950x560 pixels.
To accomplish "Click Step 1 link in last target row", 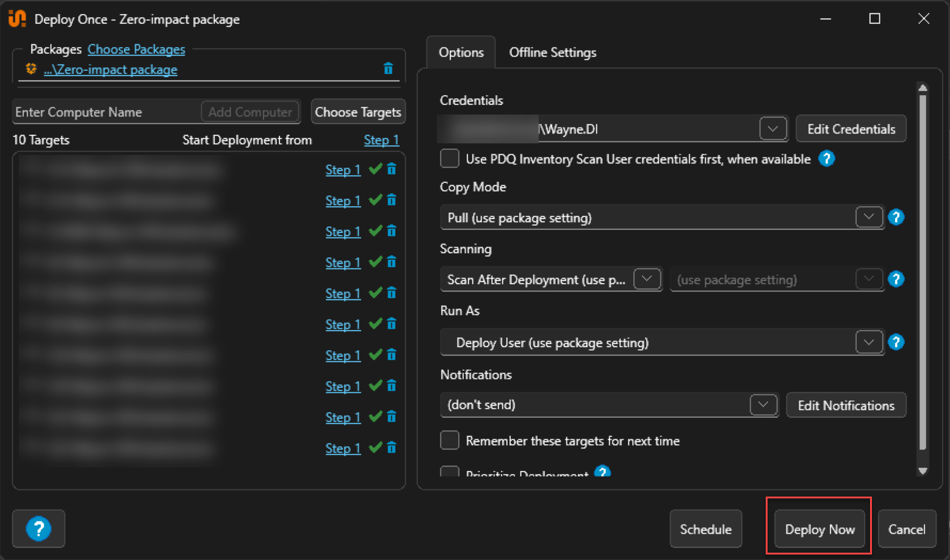I will (x=343, y=448).
